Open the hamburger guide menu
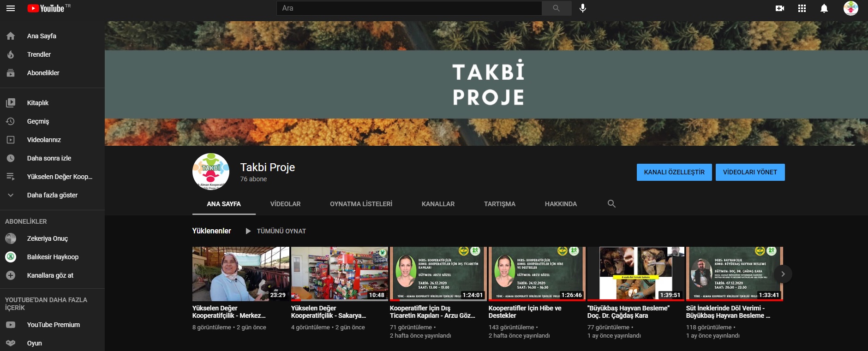This screenshot has height=351, width=868. tap(11, 8)
